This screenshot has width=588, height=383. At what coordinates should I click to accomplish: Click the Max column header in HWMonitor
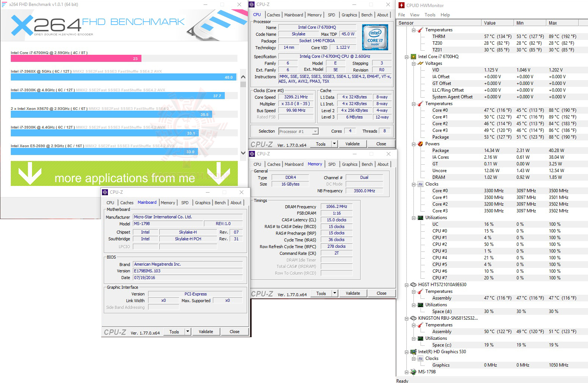coord(567,23)
